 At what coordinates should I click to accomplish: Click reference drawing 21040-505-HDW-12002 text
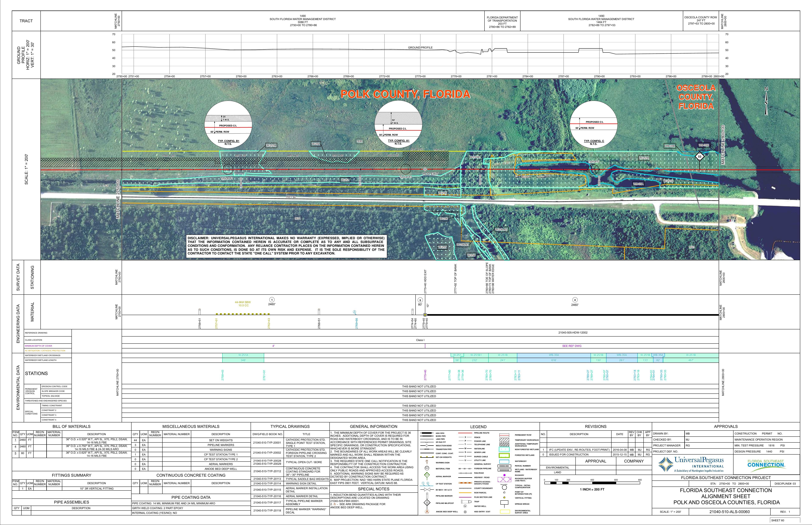(x=573, y=332)
